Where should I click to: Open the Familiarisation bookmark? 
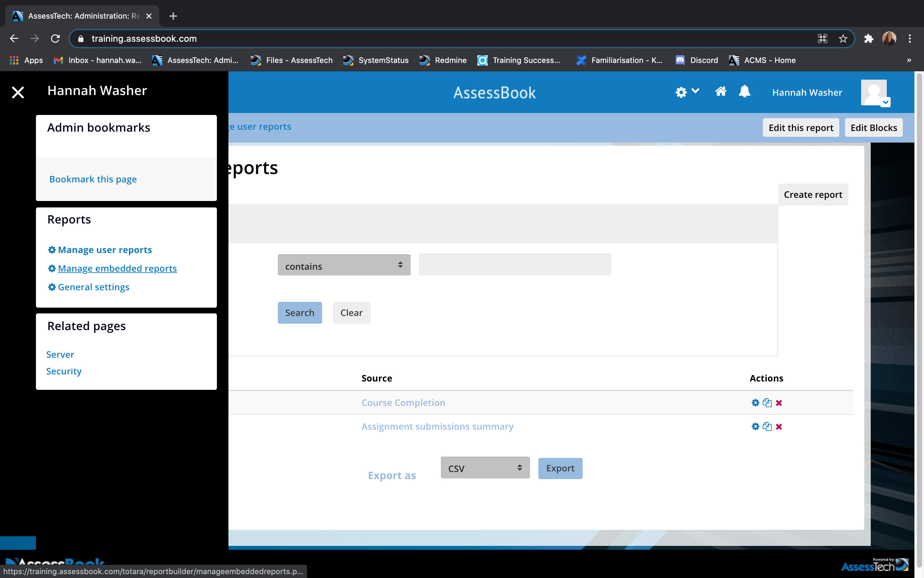(x=619, y=60)
